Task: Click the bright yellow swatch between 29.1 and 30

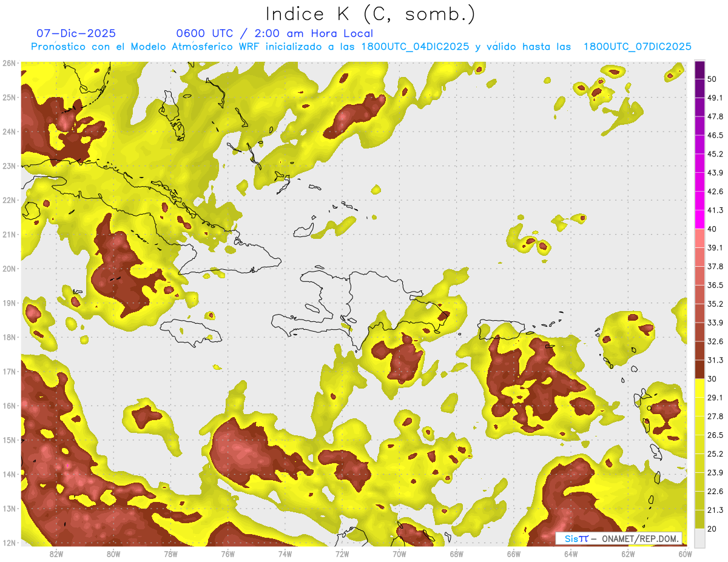Action: click(699, 388)
